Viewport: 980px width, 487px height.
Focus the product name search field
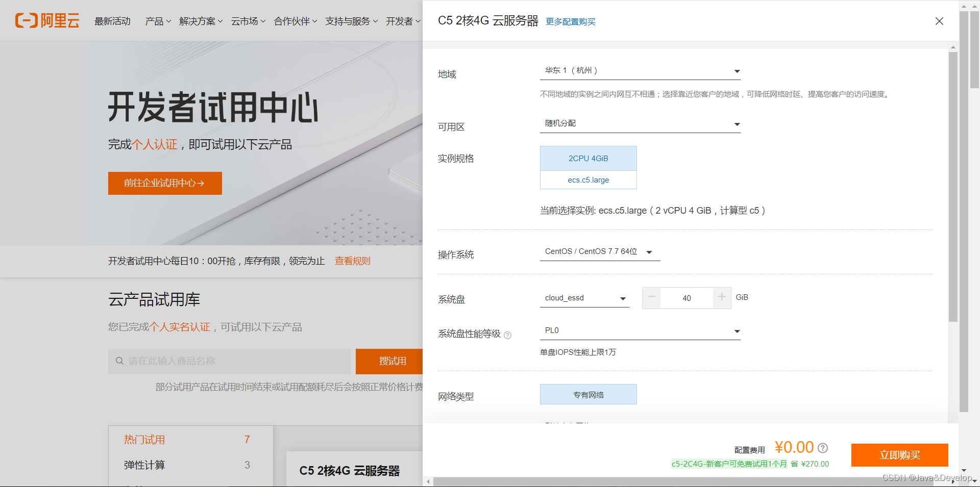(x=229, y=361)
